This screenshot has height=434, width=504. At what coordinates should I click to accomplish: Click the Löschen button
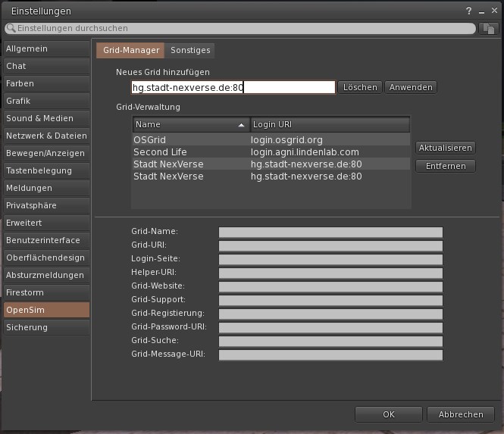[360, 87]
